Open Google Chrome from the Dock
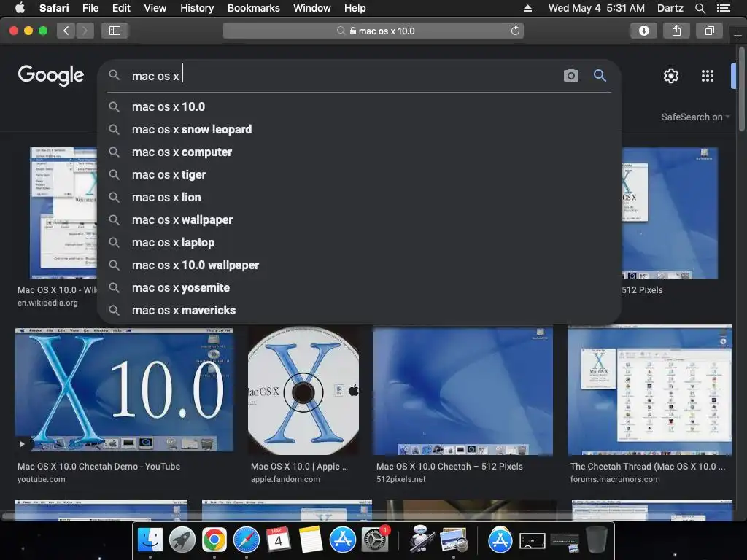This screenshot has height=560, width=747. (x=214, y=540)
